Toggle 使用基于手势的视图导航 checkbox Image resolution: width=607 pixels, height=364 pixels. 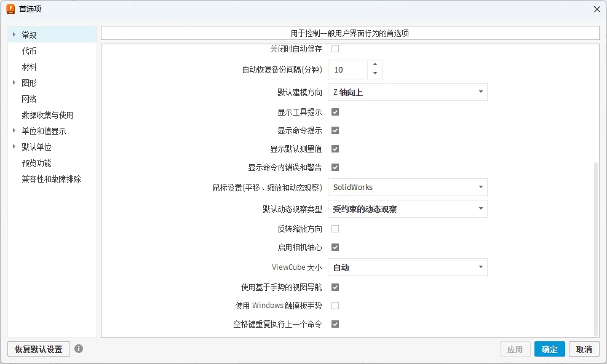(x=335, y=287)
